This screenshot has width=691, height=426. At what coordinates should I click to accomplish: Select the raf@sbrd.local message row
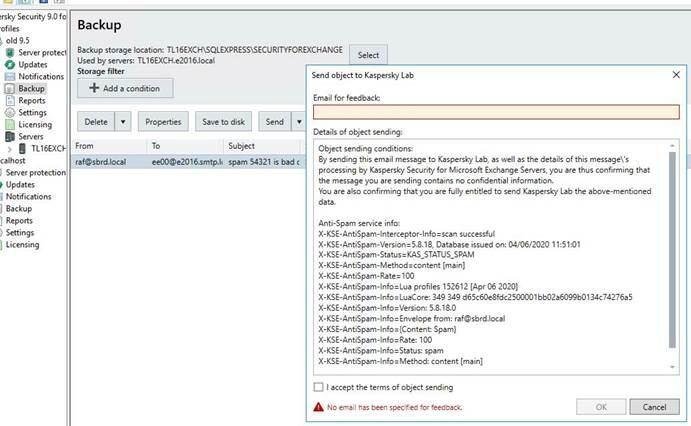tap(188, 162)
